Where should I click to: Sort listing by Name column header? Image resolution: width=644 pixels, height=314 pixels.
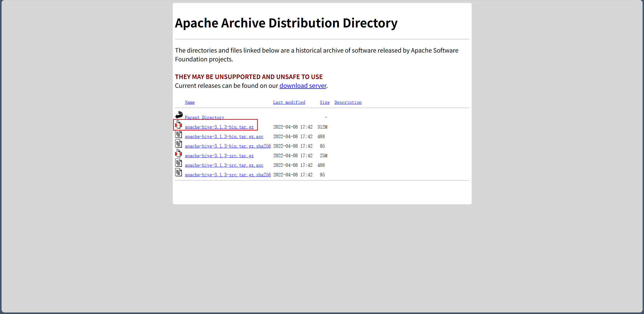coord(190,102)
